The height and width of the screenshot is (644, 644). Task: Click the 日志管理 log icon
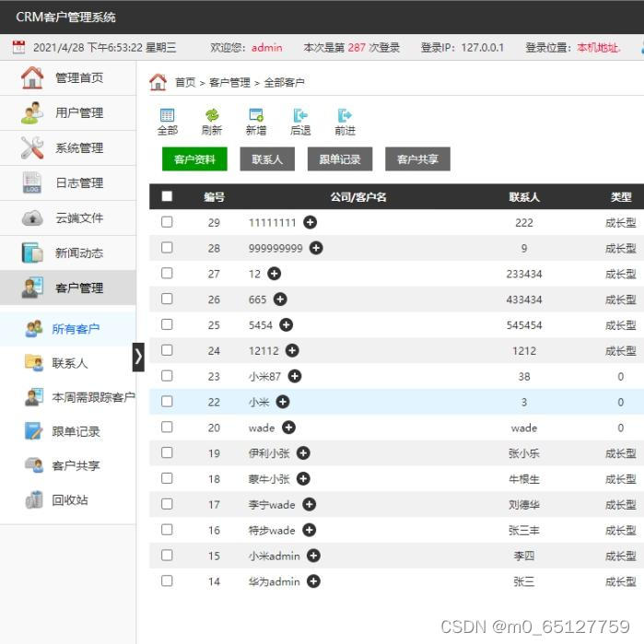pos(32,182)
